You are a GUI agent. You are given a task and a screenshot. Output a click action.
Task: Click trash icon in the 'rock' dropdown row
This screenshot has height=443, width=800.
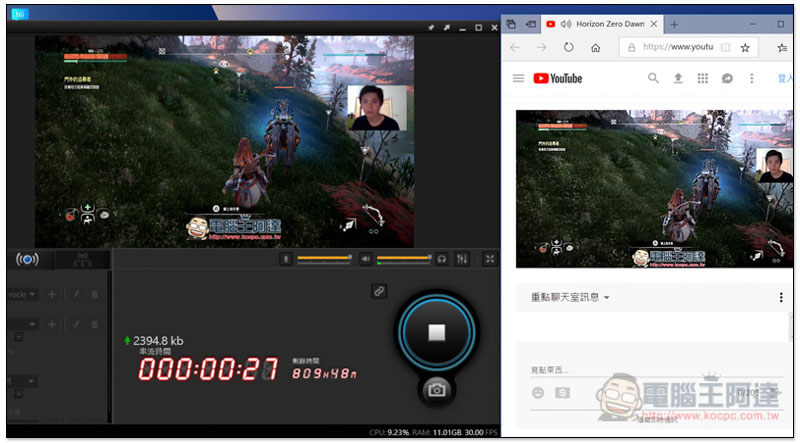click(94, 294)
